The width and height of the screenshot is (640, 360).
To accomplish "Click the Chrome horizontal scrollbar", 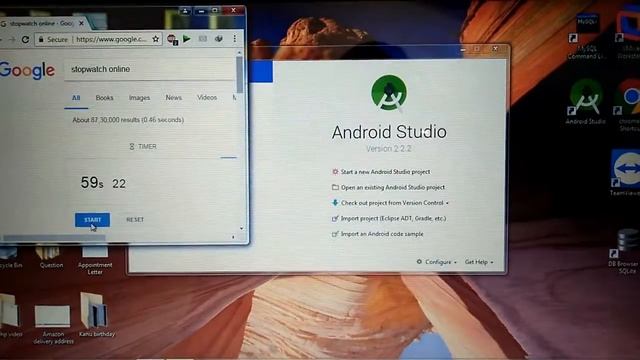I will click(x=54, y=237).
